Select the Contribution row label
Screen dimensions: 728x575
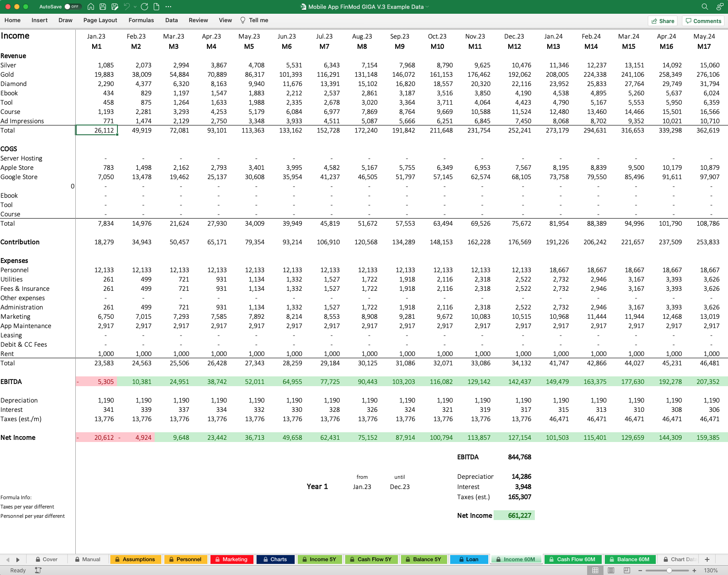point(20,242)
